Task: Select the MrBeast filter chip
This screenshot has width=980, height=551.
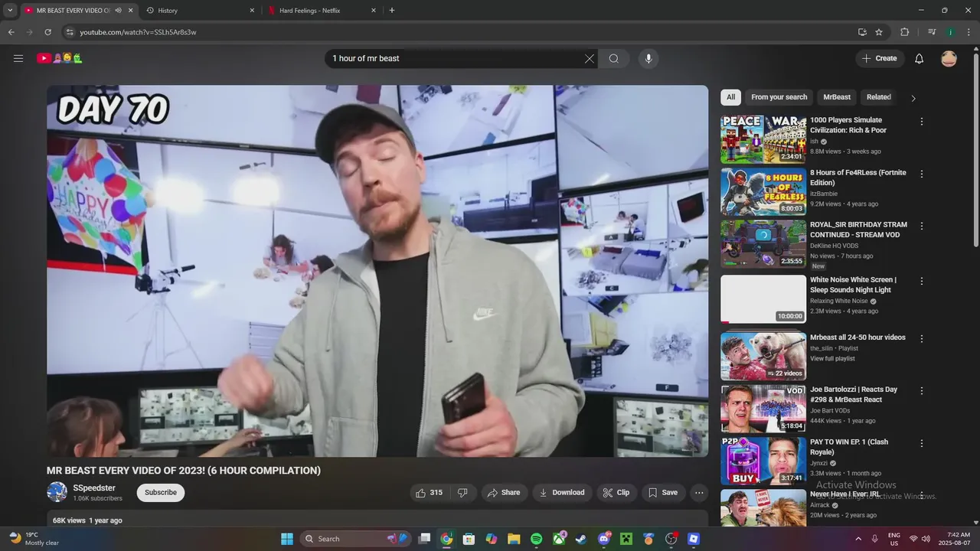Action: 837,97
